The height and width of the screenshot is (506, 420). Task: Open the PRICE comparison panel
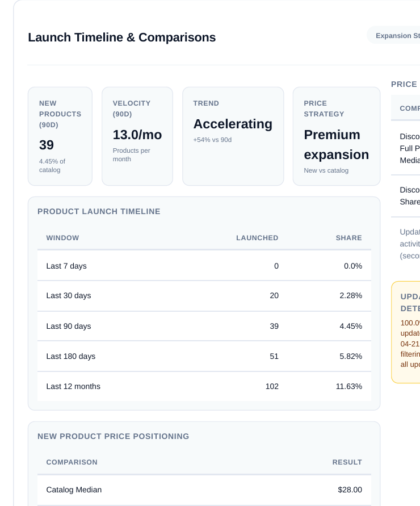[404, 84]
